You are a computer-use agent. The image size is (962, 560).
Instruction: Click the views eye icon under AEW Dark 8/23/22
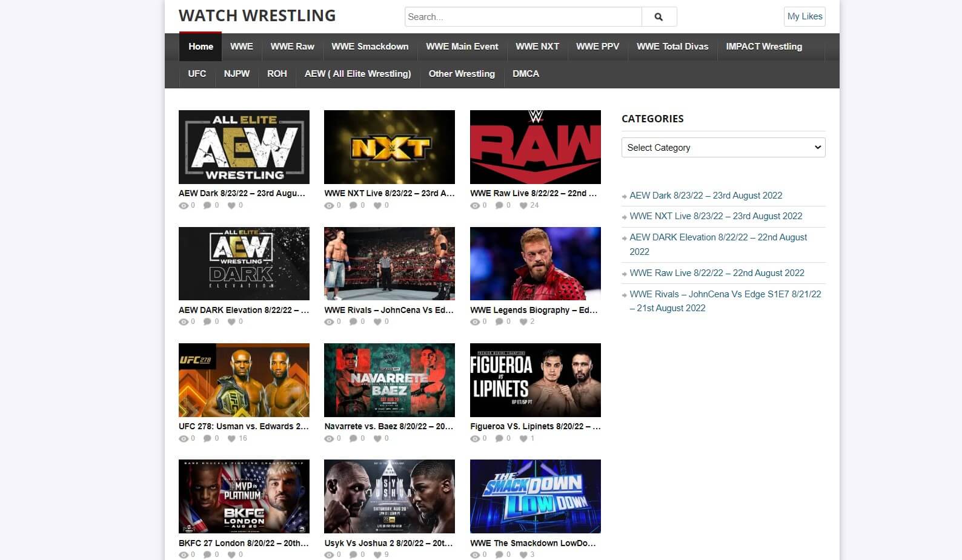[184, 206]
